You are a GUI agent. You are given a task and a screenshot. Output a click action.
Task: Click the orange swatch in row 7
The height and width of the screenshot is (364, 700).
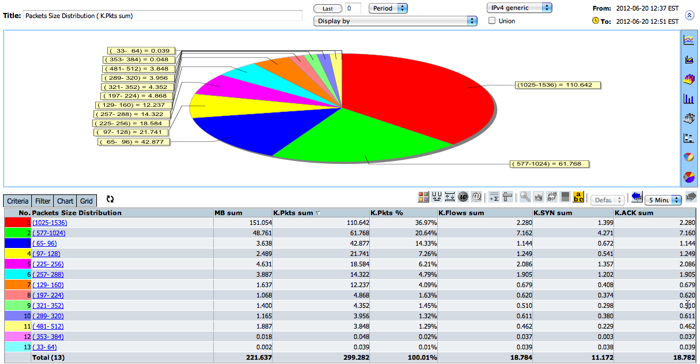[17, 285]
